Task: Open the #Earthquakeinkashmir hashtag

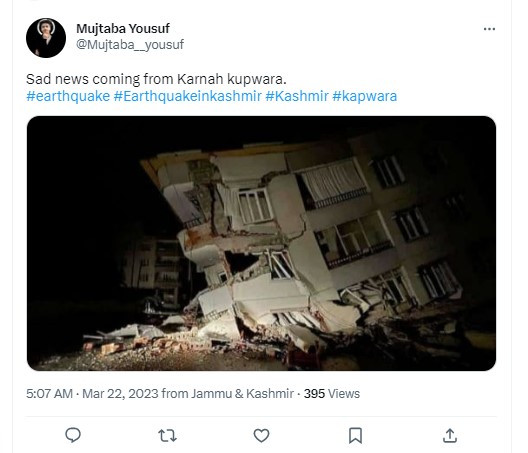Action: [188, 96]
